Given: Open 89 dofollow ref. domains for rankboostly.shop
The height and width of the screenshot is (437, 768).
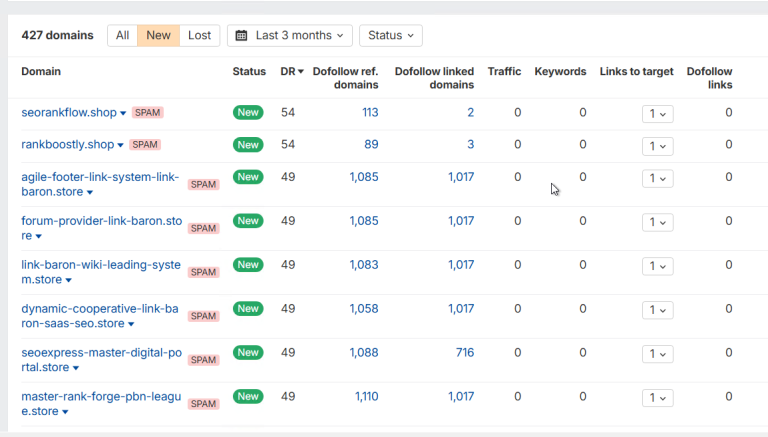Looking at the screenshot, I should tap(371, 145).
